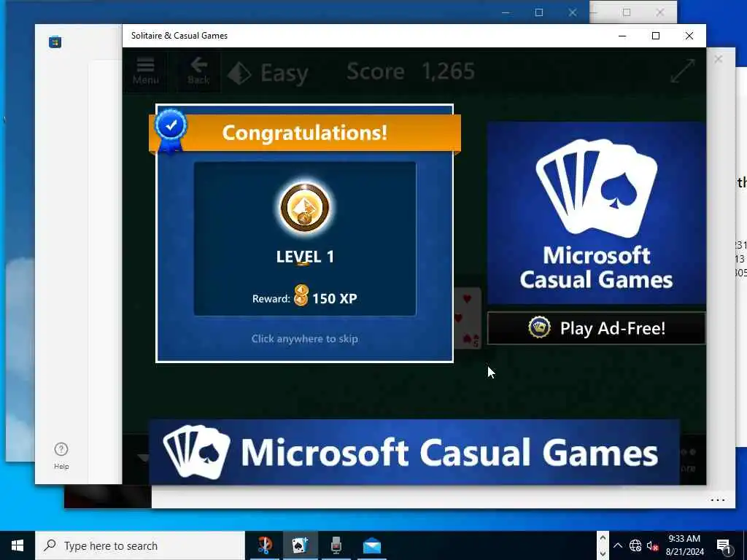Click the Reward 150 XP text
This screenshot has height=560, width=747.
pyautogui.click(x=305, y=298)
